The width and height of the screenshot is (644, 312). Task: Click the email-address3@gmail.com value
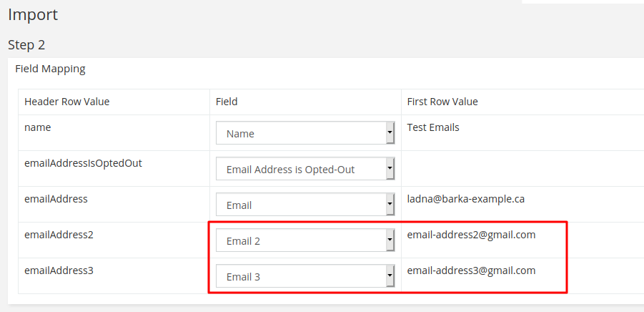[471, 270]
